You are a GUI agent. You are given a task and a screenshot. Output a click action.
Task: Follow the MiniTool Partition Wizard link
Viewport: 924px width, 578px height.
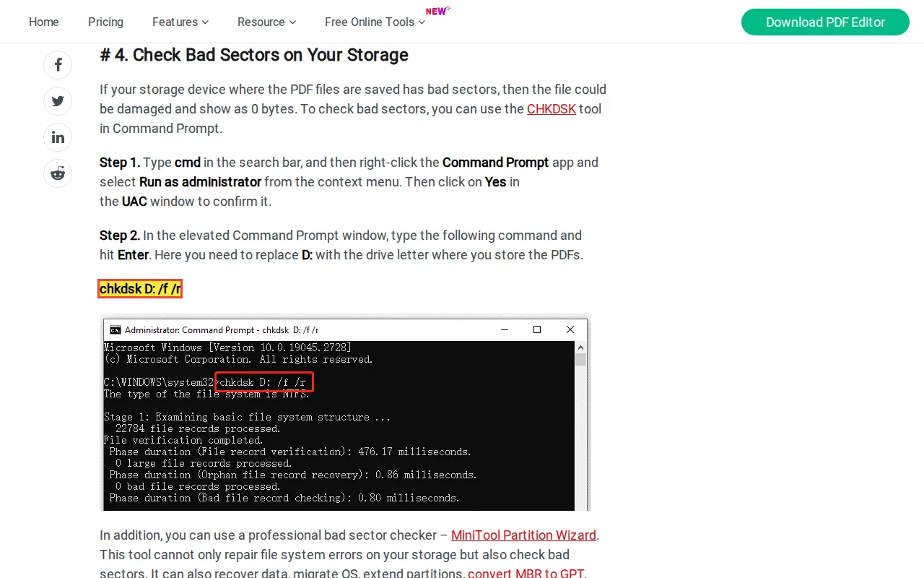point(523,535)
